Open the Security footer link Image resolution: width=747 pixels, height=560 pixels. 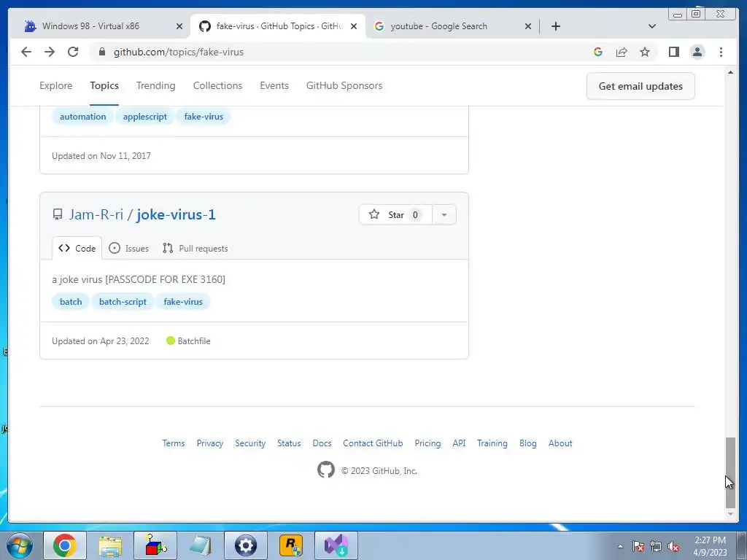coord(250,443)
